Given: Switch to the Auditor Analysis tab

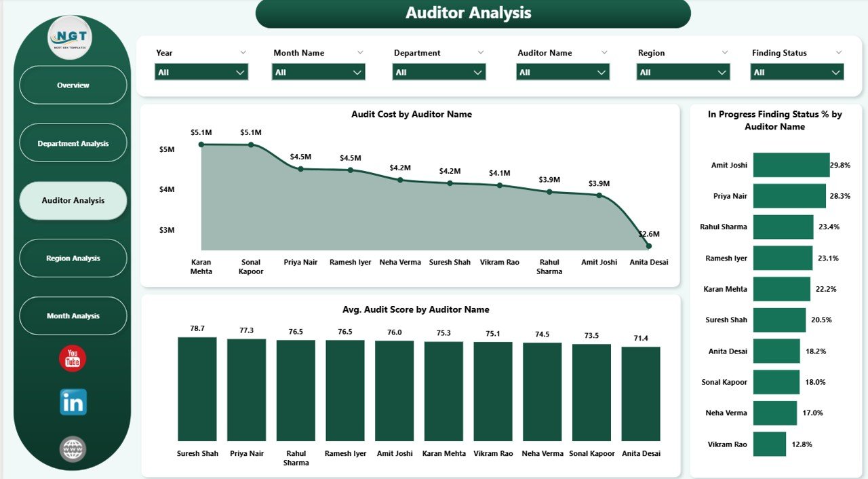Looking at the screenshot, I should 73,201.
